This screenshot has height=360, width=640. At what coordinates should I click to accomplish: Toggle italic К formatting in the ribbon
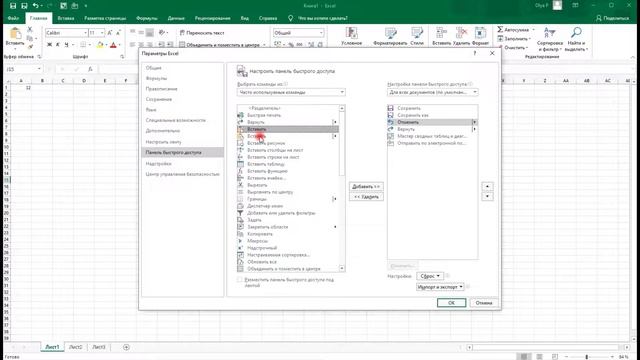click(58, 44)
